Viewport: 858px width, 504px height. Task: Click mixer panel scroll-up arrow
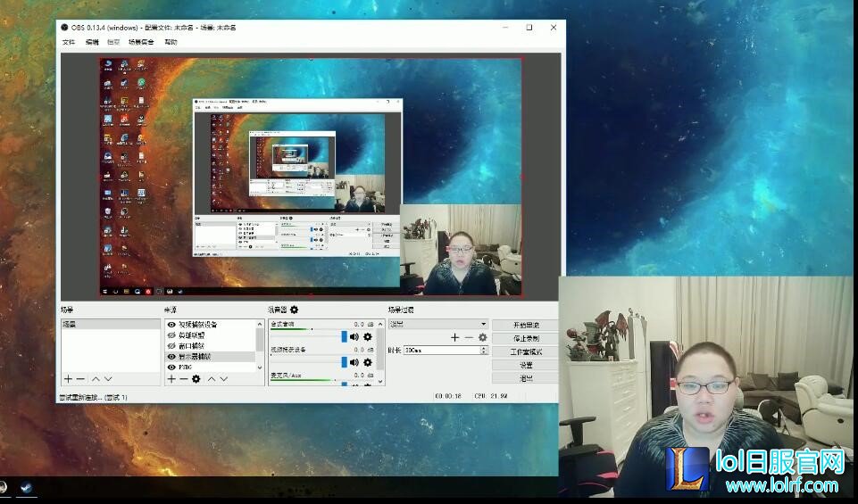pos(380,324)
